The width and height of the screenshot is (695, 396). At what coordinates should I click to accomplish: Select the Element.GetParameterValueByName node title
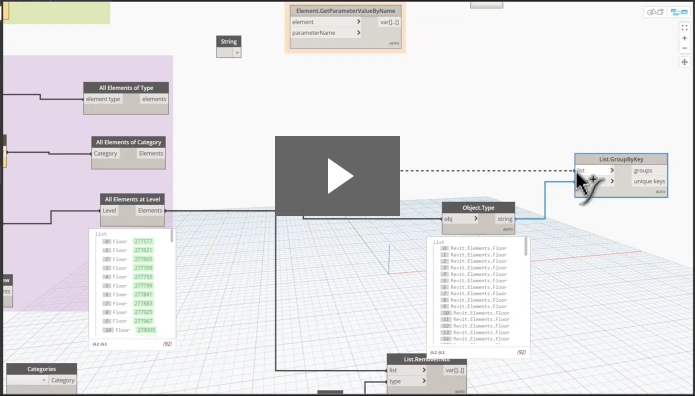pos(346,11)
